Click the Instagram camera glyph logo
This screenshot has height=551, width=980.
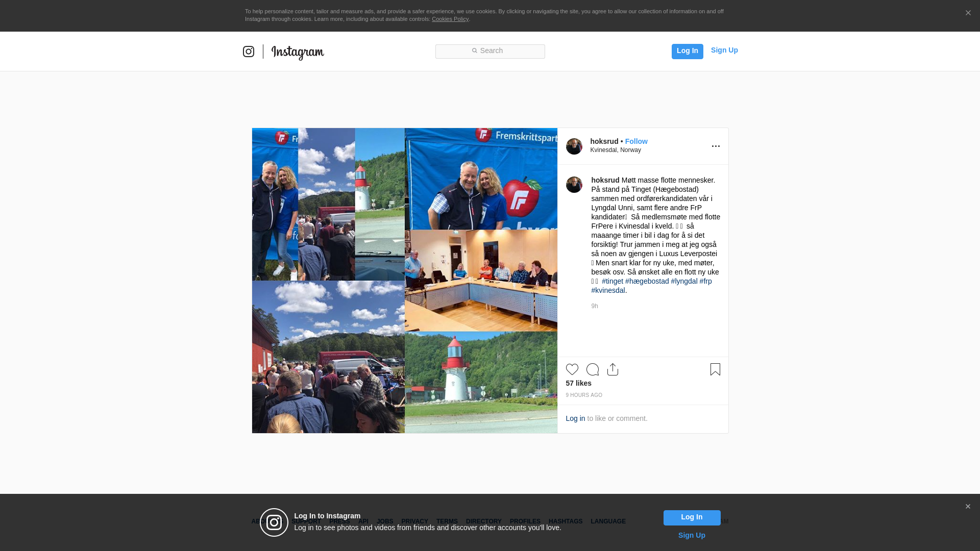pos(249,52)
